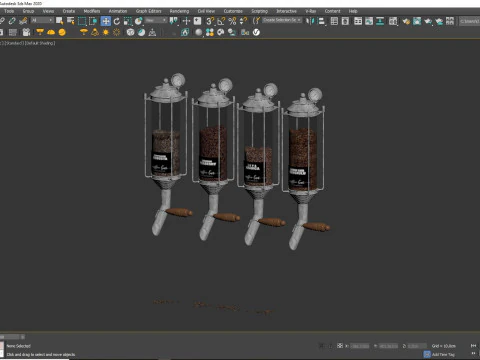
Task: Toggle Percent Snap
Action: click(x=232, y=21)
